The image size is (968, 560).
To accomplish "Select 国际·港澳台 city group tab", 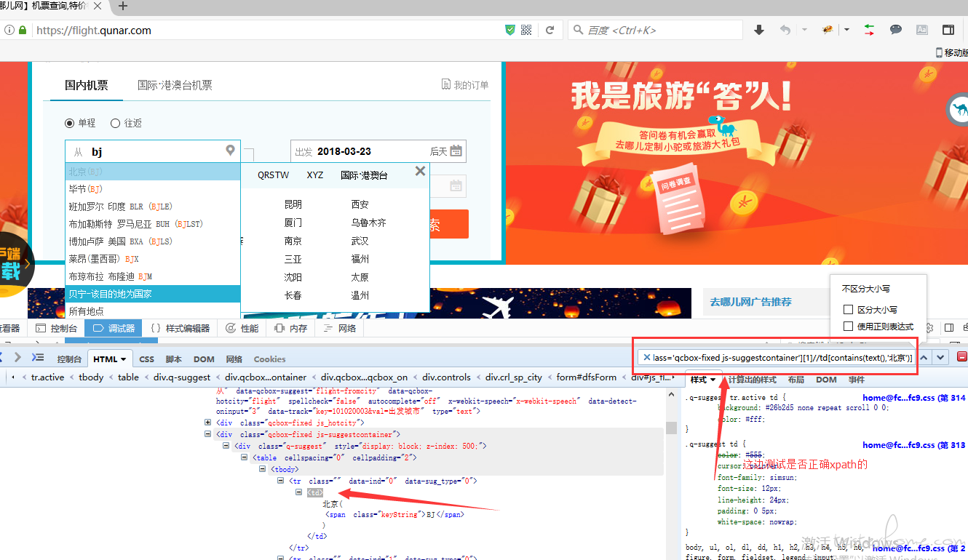I will (x=364, y=175).
